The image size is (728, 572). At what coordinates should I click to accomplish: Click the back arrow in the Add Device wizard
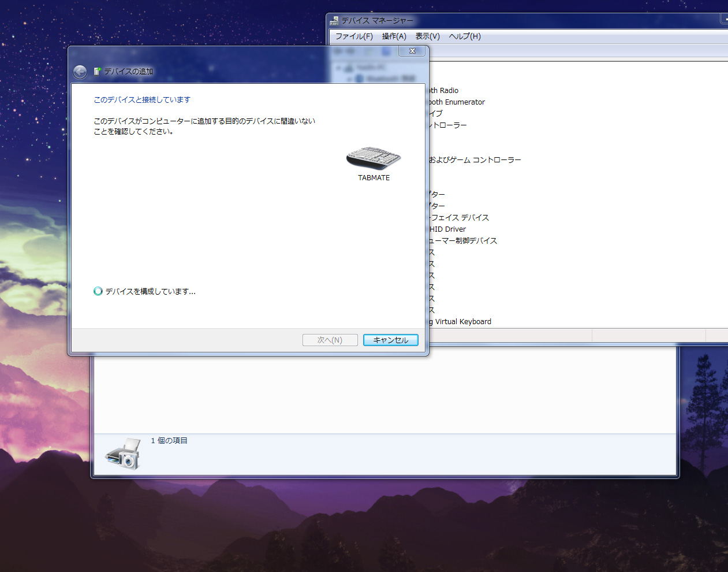point(80,72)
